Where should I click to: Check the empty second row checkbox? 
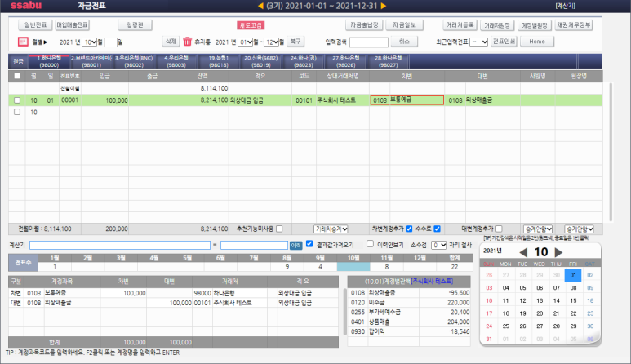point(17,112)
